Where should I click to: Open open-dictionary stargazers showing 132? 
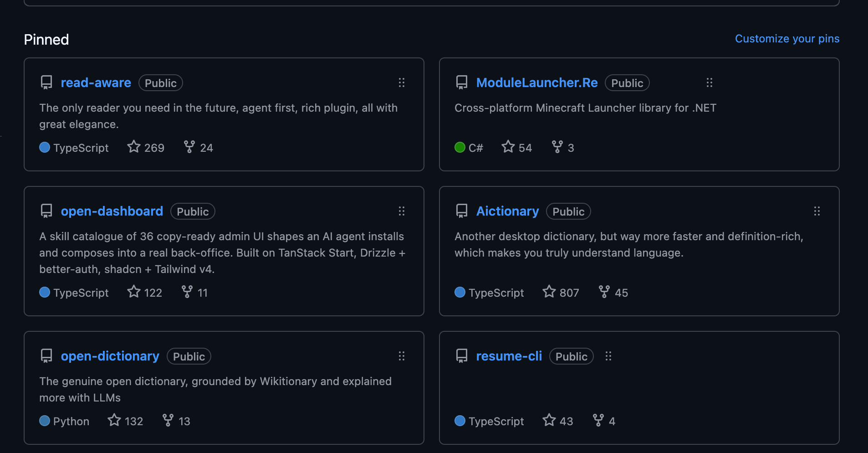[x=125, y=421]
